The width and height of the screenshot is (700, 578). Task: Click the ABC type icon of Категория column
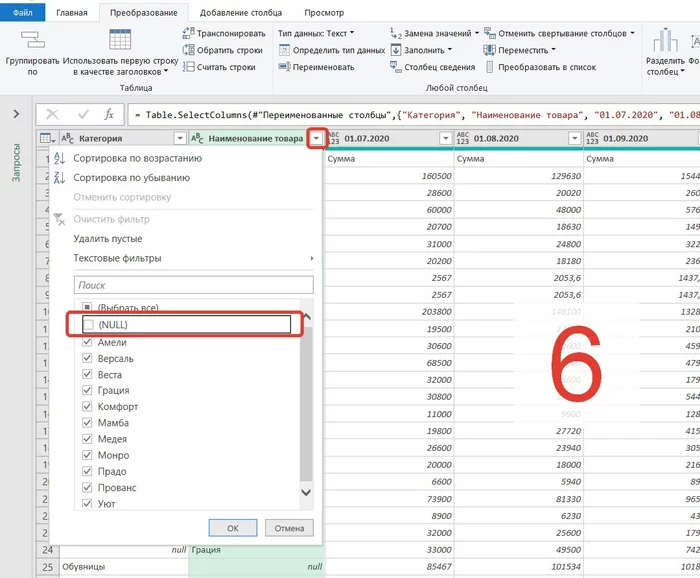[67, 138]
